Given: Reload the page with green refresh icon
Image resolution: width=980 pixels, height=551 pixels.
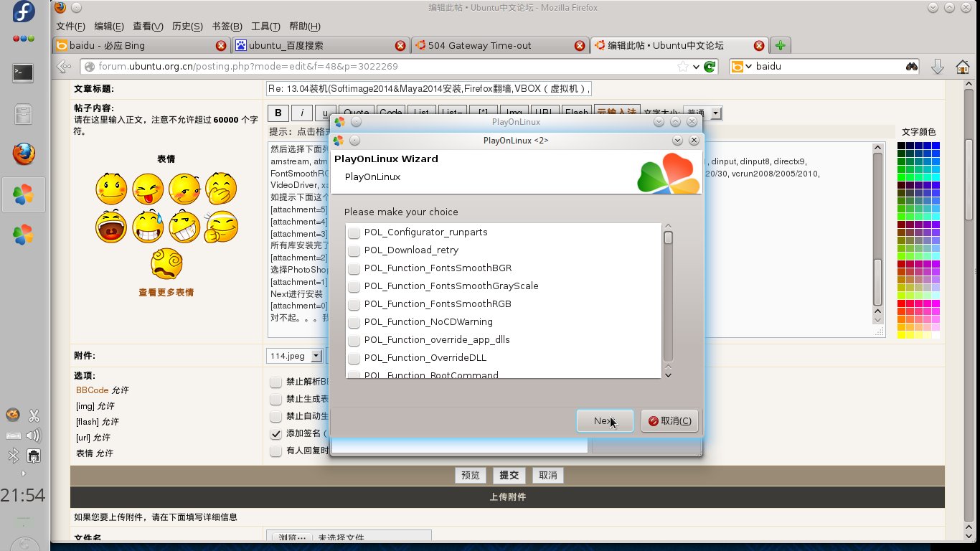Looking at the screenshot, I should click(710, 67).
